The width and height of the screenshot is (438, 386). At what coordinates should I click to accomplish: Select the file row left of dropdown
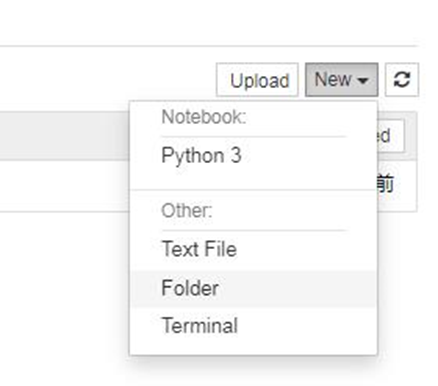65,186
